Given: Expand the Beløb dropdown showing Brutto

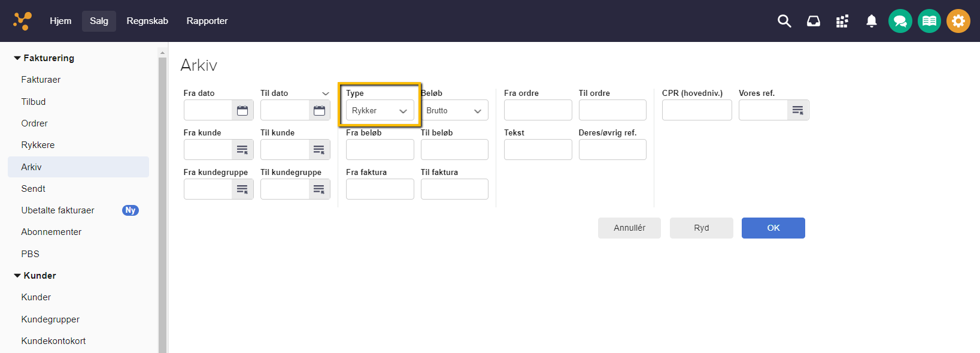Looking at the screenshot, I should click(454, 111).
